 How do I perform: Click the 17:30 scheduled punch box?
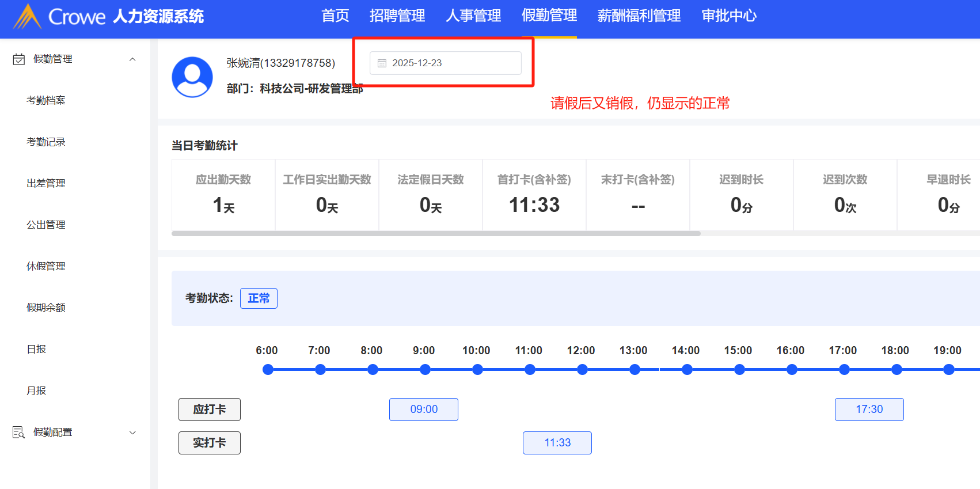click(x=869, y=410)
